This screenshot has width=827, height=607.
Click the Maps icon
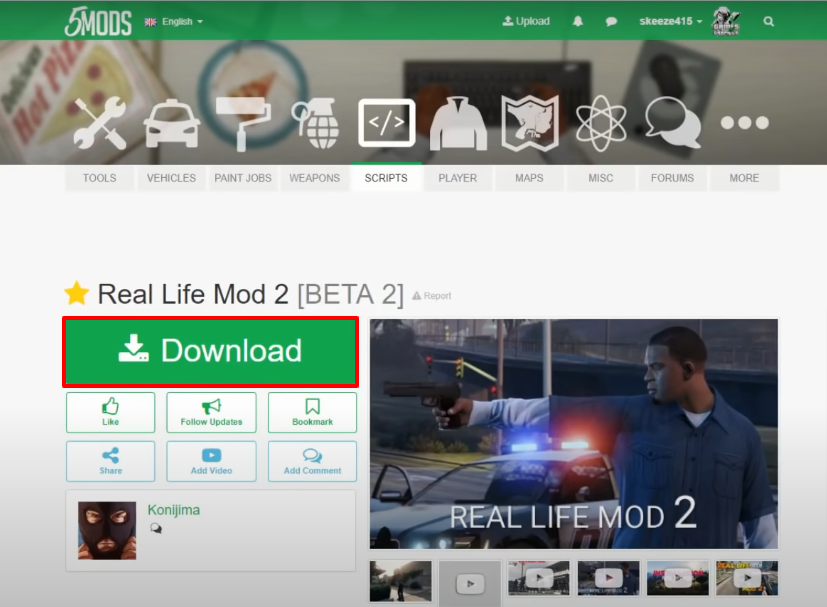[530, 124]
